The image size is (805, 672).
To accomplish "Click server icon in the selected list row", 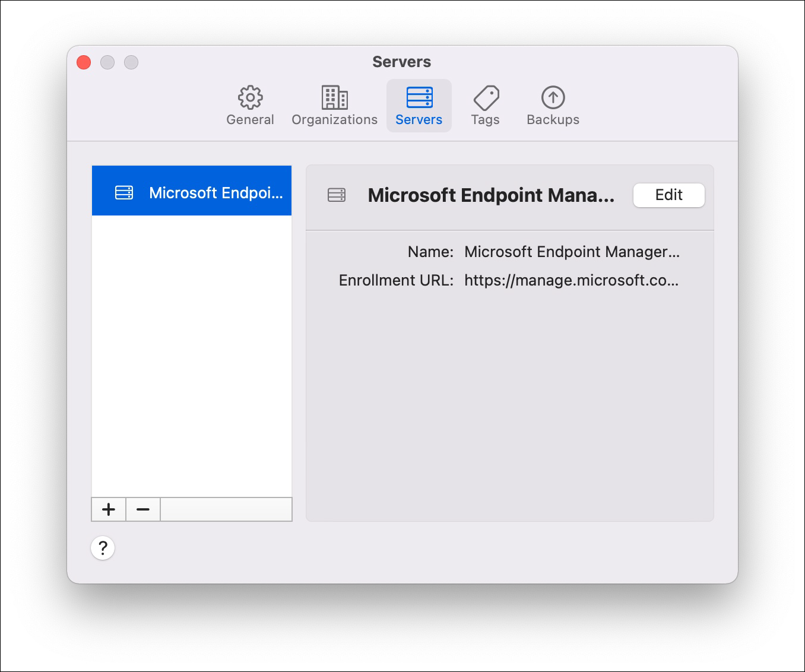I will click(124, 192).
